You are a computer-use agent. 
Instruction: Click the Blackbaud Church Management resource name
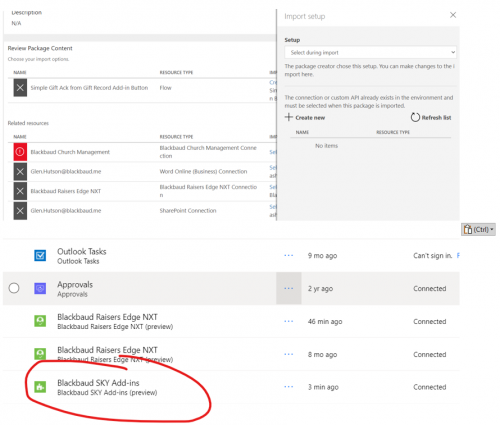click(70, 152)
